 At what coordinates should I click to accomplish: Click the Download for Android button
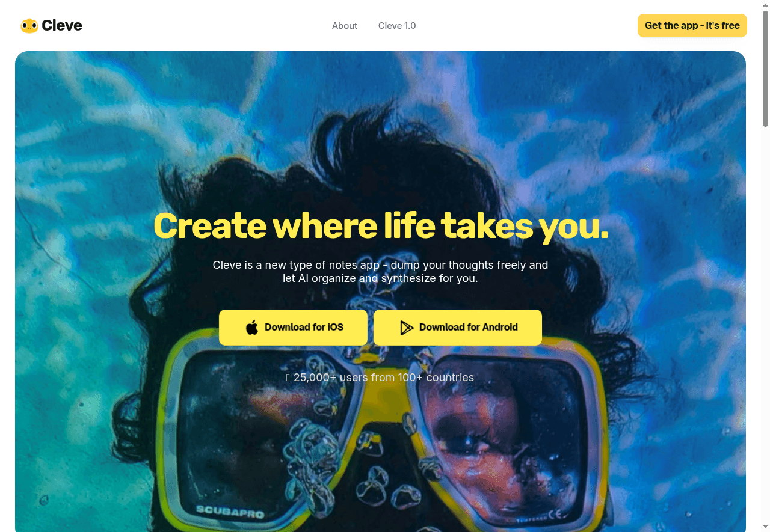[x=458, y=328]
